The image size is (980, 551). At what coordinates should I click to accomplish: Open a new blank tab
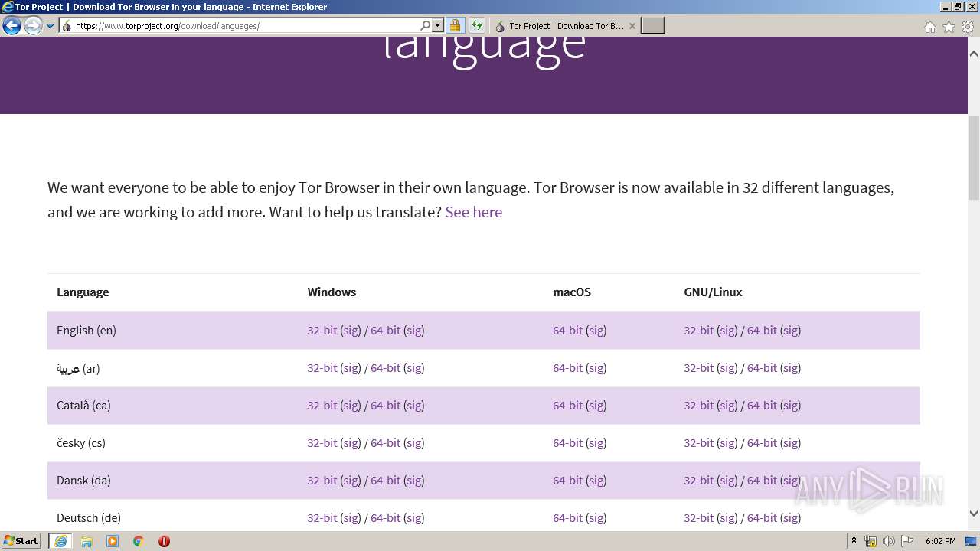[652, 26]
